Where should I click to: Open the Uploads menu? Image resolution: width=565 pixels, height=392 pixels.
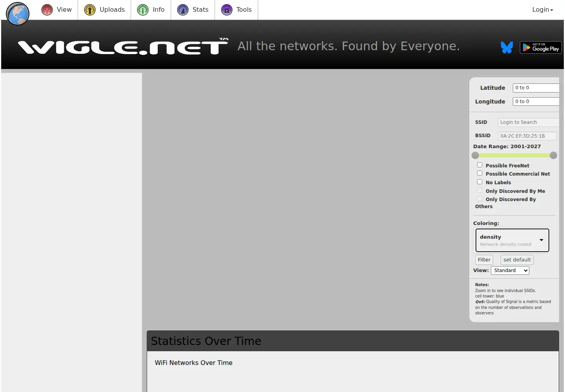(x=104, y=10)
